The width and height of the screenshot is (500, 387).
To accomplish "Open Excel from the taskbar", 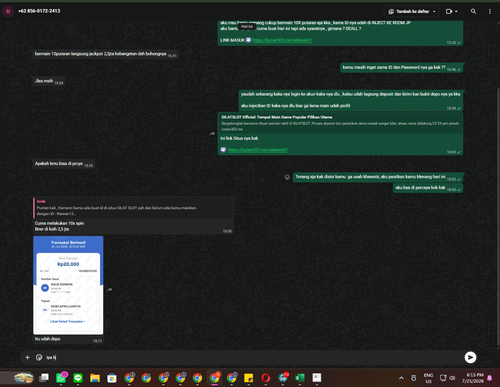I will 300,378.
